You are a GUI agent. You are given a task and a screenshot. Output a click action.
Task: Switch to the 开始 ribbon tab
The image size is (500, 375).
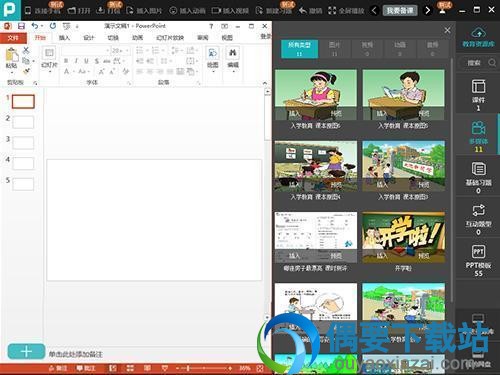tap(40, 38)
